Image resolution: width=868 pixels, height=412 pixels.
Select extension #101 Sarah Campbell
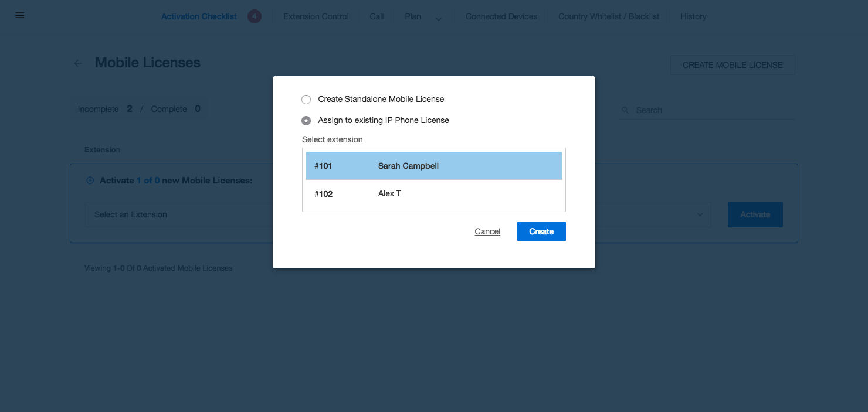pyautogui.click(x=434, y=166)
